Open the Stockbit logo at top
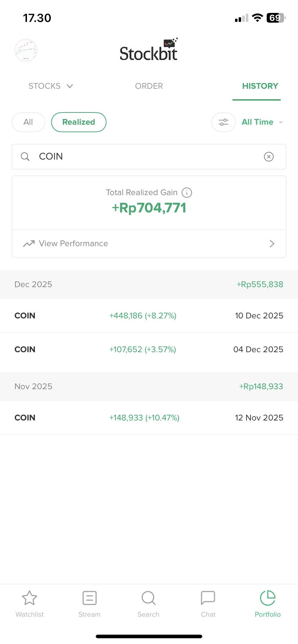The height and width of the screenshot is (644, 298). click(x=149, y=51)
